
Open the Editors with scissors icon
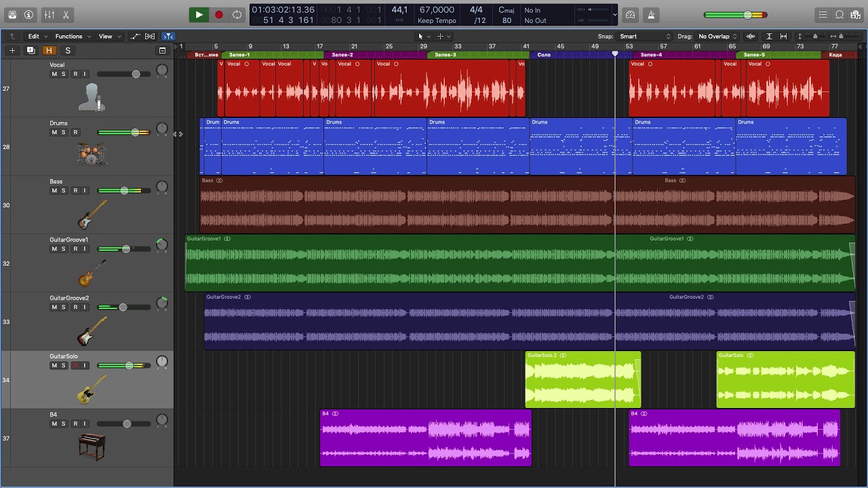point(66,14)
